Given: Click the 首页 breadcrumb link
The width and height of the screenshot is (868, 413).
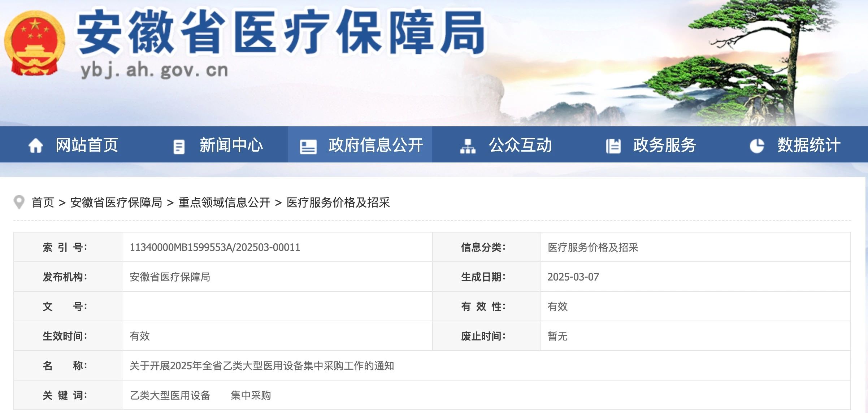Looking at the screenshot, I should [x=43, y=203].
